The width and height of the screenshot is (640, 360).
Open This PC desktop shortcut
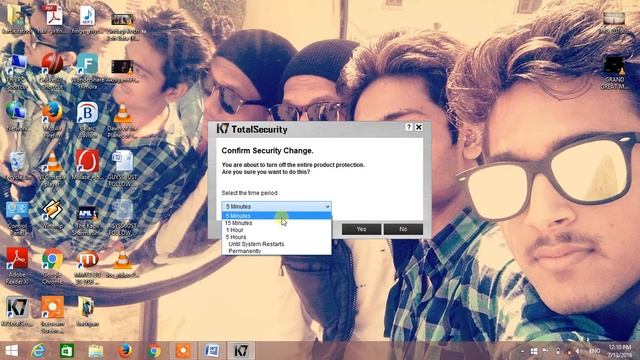(x=16, y=71)
